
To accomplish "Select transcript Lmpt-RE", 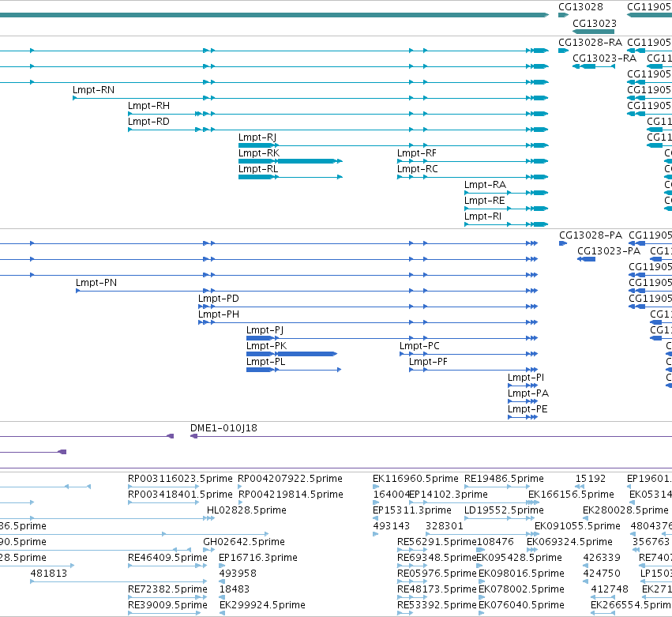I will [x=484, y=201].
